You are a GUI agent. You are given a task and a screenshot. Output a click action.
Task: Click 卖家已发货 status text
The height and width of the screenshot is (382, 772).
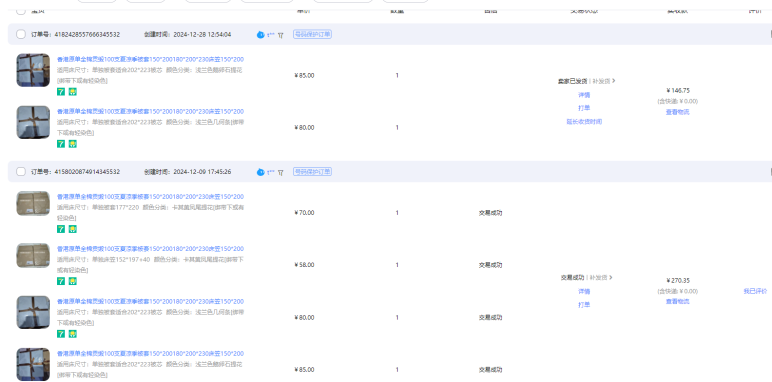pyautogui.click(x=572, y=81)
